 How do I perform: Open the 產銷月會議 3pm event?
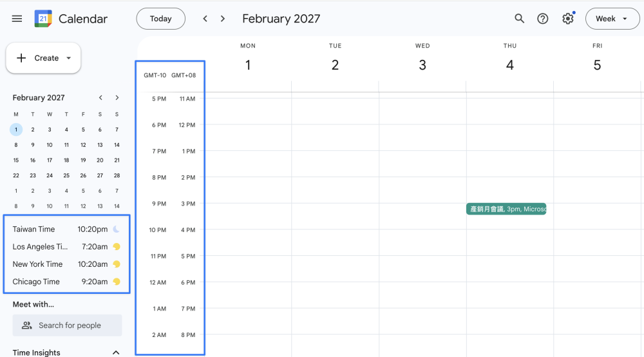click(x=506, y=209)
